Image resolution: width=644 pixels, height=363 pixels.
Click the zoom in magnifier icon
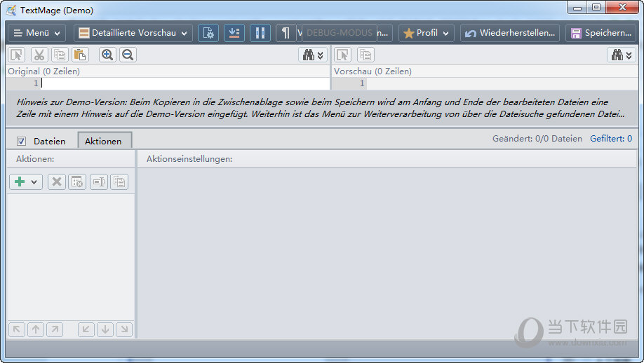[107, 55]
